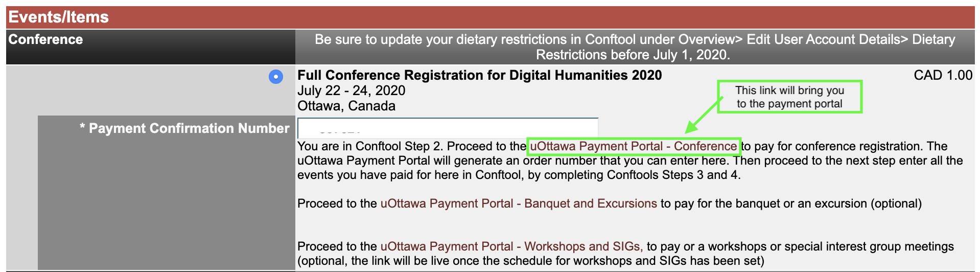Click the Events/Items red header bar
The height and width of the screenshot is (272, 980).
490,17
